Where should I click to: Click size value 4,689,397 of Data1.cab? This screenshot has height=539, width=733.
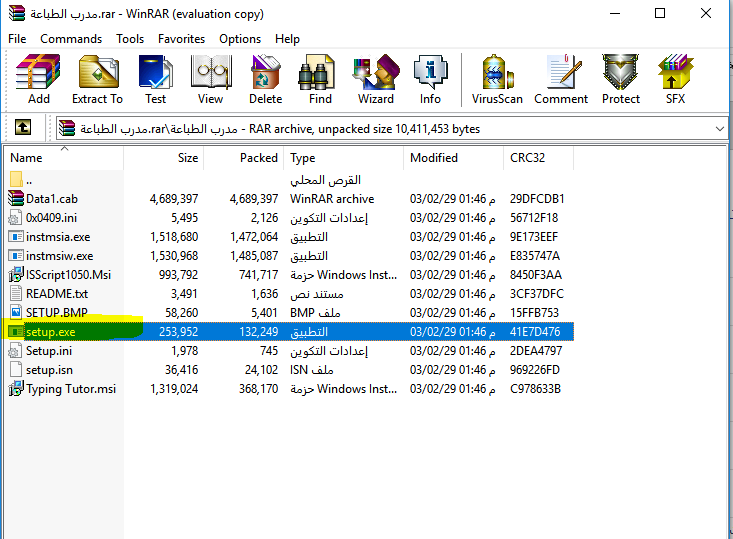coord(174,199)
